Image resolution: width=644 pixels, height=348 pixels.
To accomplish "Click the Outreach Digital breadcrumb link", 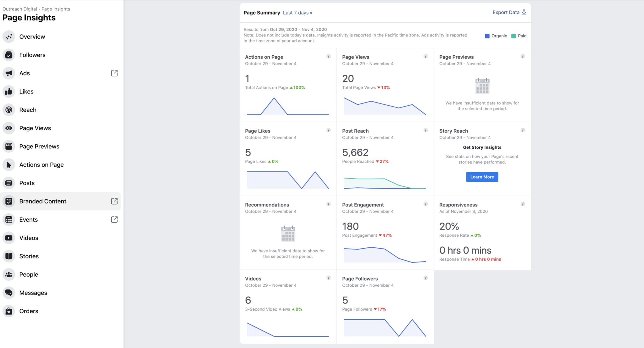I will (x=19, y=8).
